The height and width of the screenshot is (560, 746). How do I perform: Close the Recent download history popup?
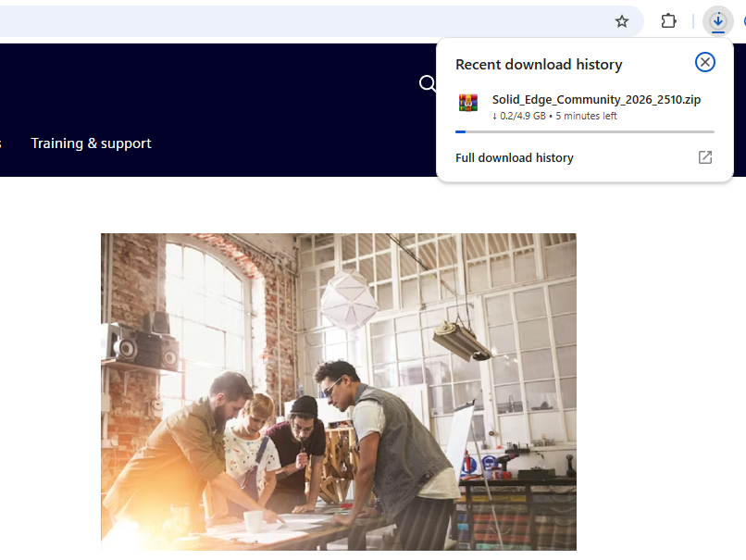(x=705, y=62)
